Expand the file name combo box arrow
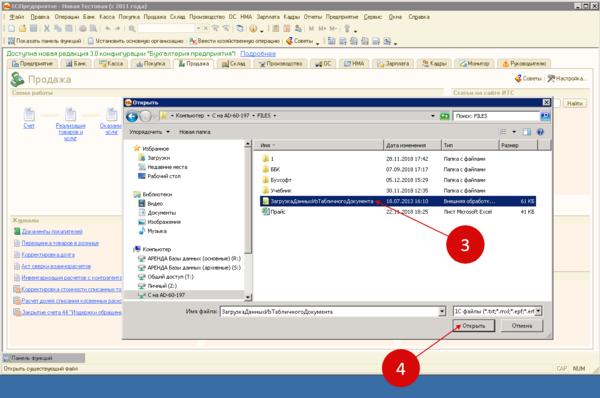600x398 pixels. (x=442, y=312)
